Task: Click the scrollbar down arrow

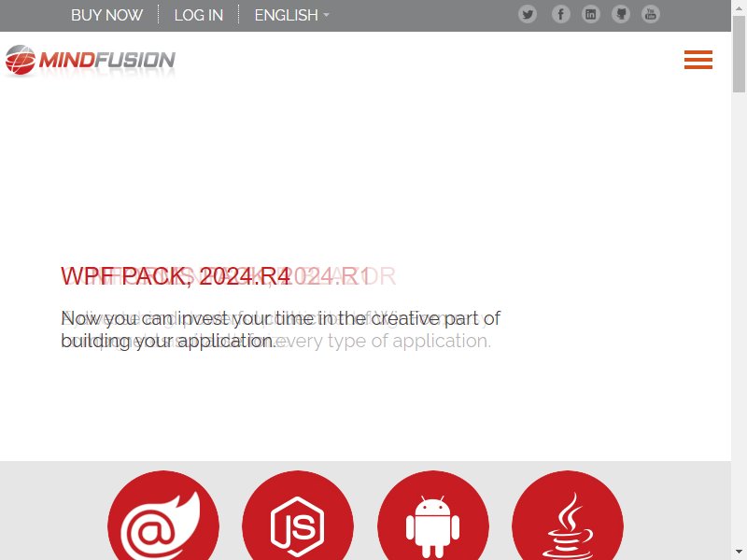Action: [739, 552]
